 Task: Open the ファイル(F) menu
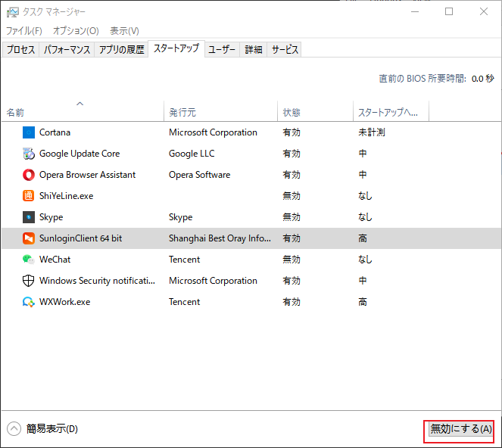[24, 31]
